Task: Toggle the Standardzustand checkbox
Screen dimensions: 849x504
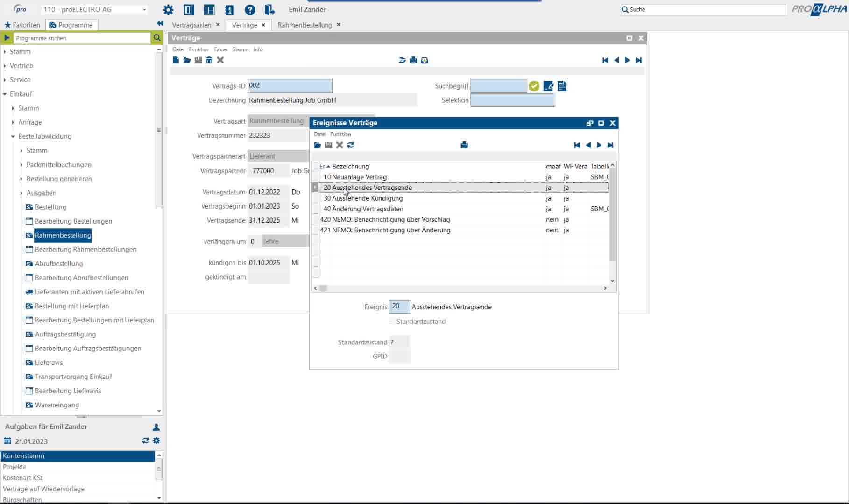Action: click(x=392, y=322)
